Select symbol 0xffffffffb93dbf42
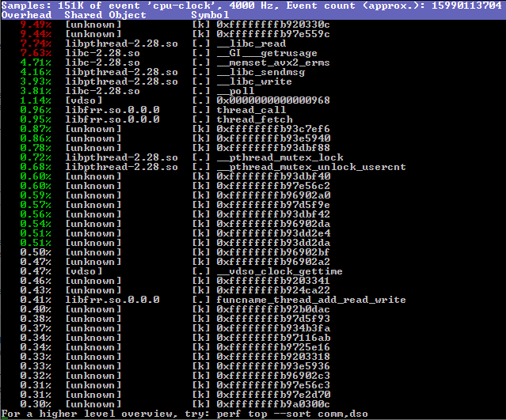This screenshot has height=420, width=506. (x=273, y=214)
